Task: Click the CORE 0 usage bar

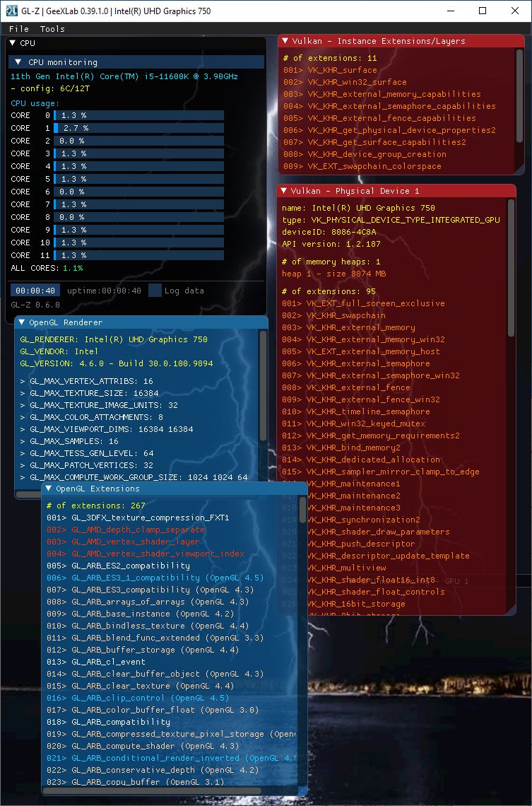Action: 138,115
